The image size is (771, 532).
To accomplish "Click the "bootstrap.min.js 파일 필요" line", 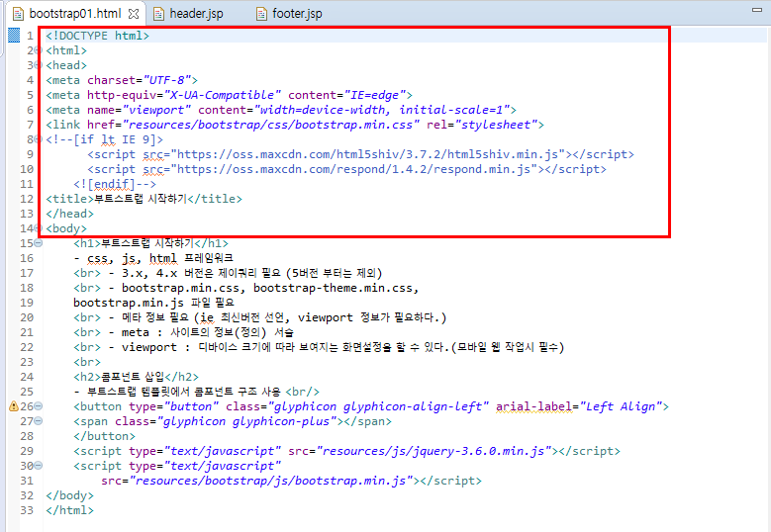I will (153, 303).
